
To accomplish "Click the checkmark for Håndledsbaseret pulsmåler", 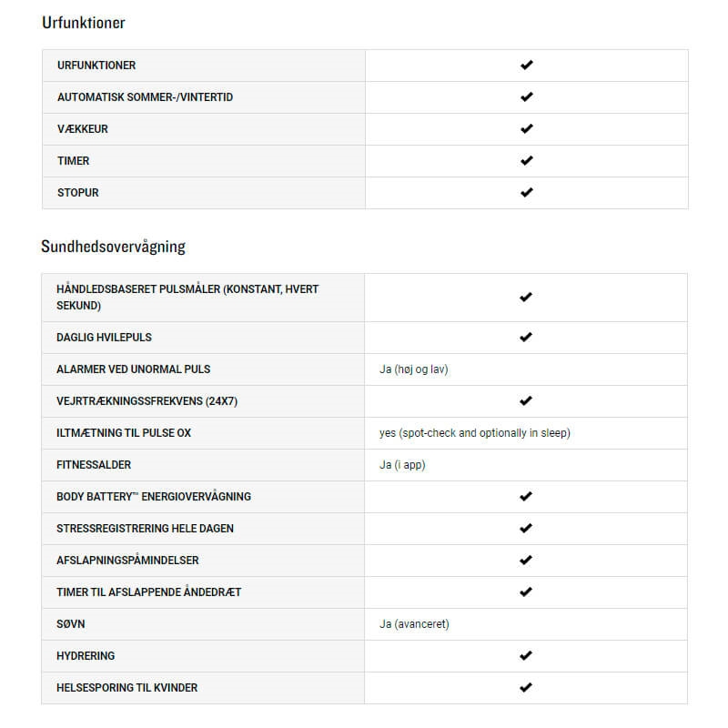I will tap(525, 298).
